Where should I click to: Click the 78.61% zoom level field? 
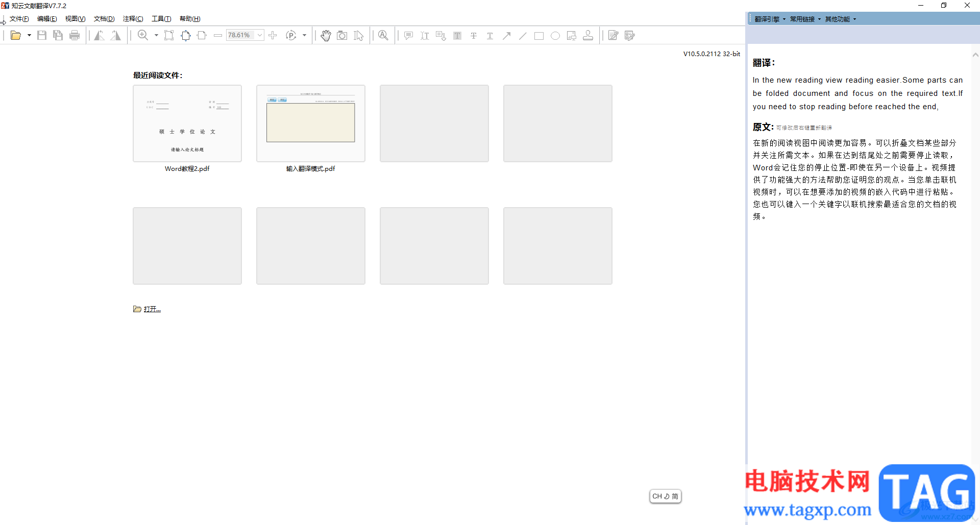[241, 35]
